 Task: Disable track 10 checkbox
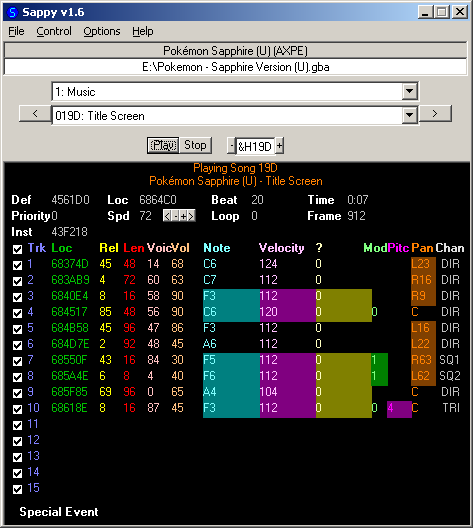point(18,409)
